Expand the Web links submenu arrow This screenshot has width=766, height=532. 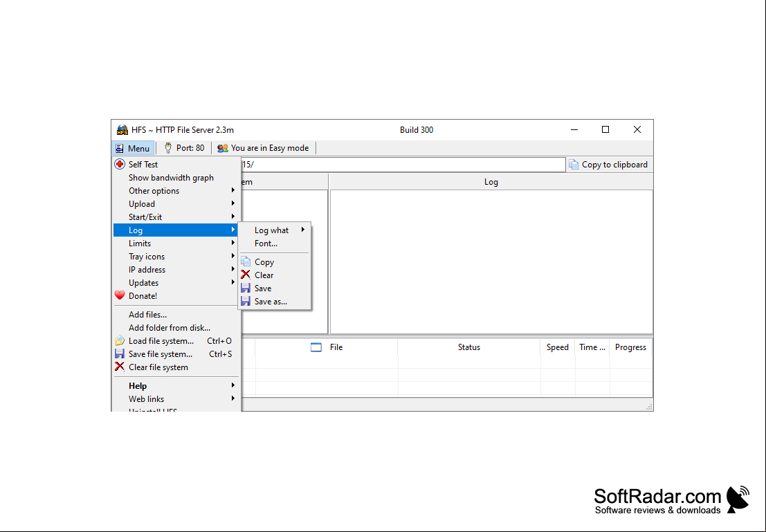tap(233, 398)
